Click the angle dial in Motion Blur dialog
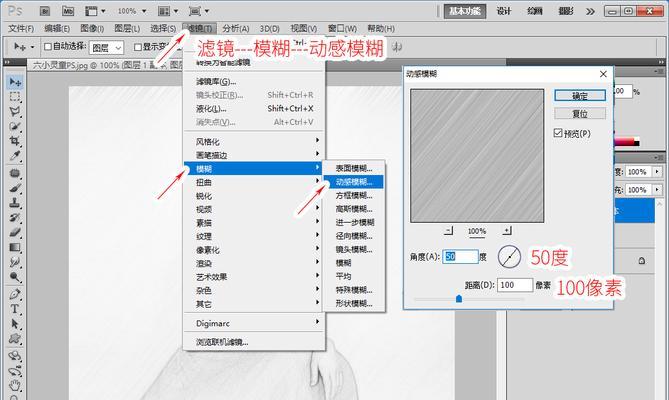Viewport: 669px width, 400px height. click(x=509, y=257)
